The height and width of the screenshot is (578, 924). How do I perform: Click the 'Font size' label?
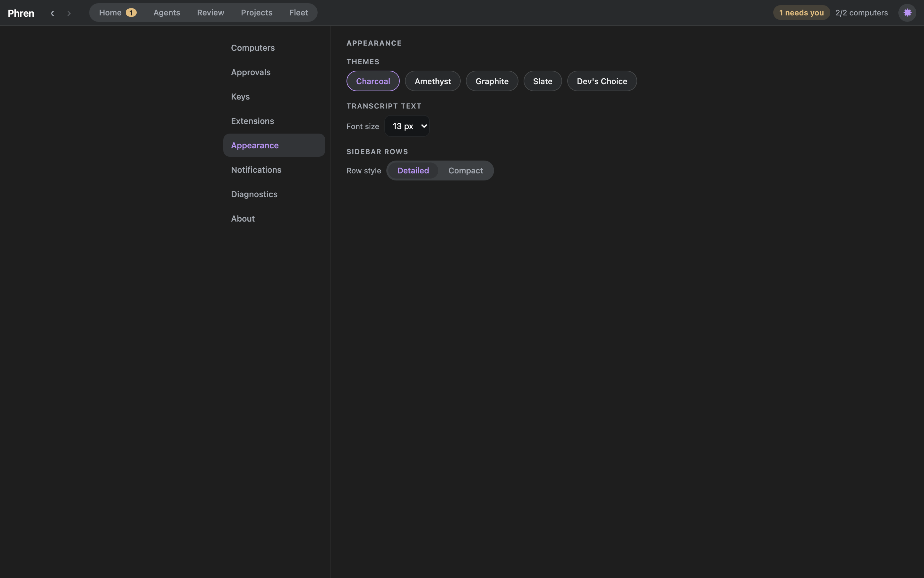pos(362,127)
